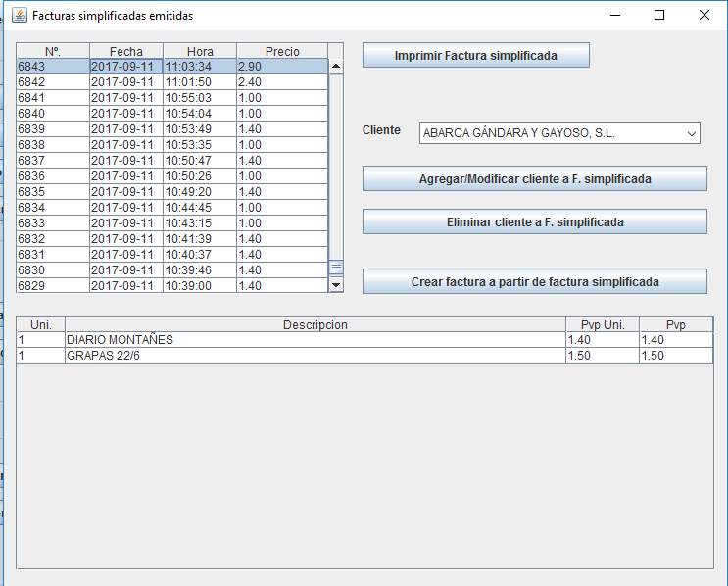Image resolution: width=728 pixels, height=586 pixels.
Task: Click the Java icon in title bar
Action: point(18,16)
